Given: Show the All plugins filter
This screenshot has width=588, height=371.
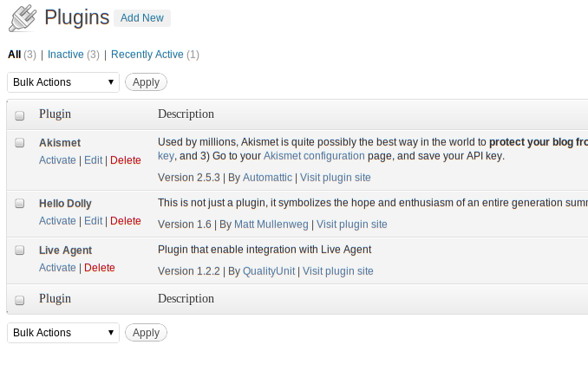Looking at the screenshot, I should click(x=14, y=55).
